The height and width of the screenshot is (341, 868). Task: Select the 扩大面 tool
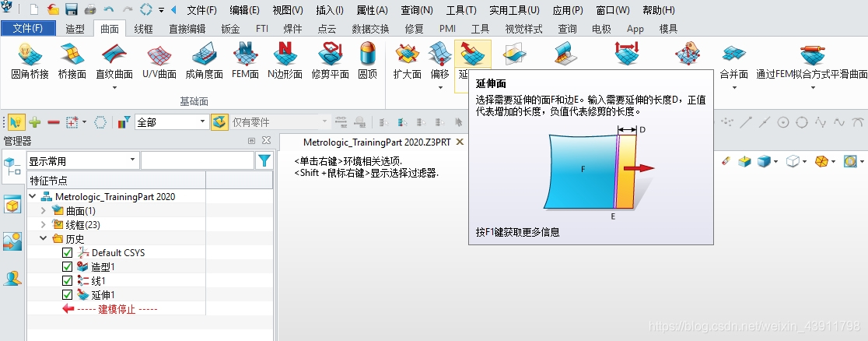(x=408, y=61)
